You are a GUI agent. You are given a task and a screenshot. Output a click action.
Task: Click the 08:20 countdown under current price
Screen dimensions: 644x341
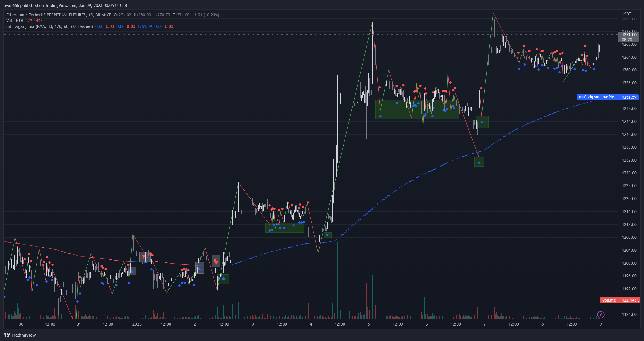[x=627, y=40]
